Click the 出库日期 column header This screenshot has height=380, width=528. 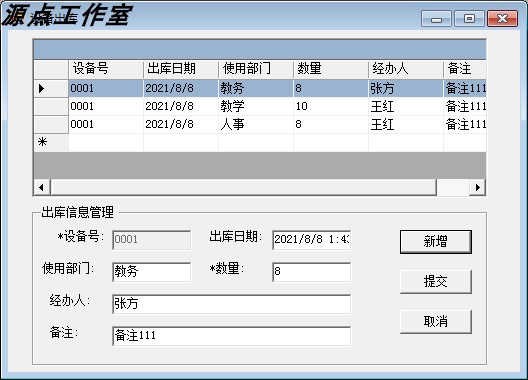pos(181,69)
